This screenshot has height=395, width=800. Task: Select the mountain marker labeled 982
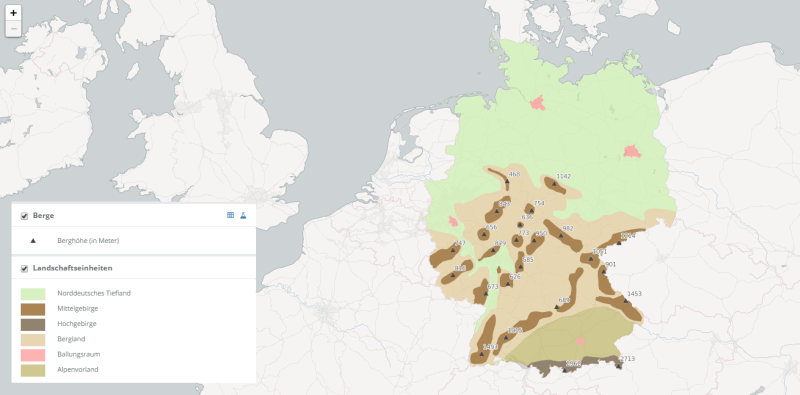coord(561,235)
